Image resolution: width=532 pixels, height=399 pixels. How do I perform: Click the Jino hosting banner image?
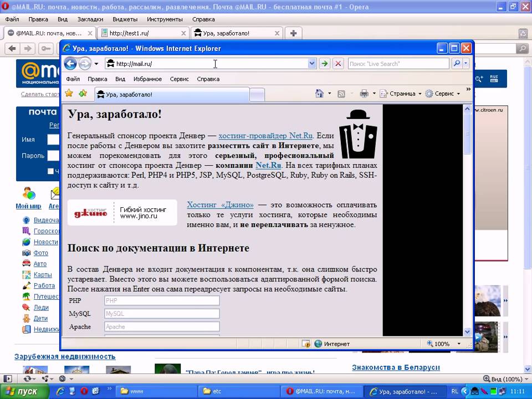[x=122, y=212]
